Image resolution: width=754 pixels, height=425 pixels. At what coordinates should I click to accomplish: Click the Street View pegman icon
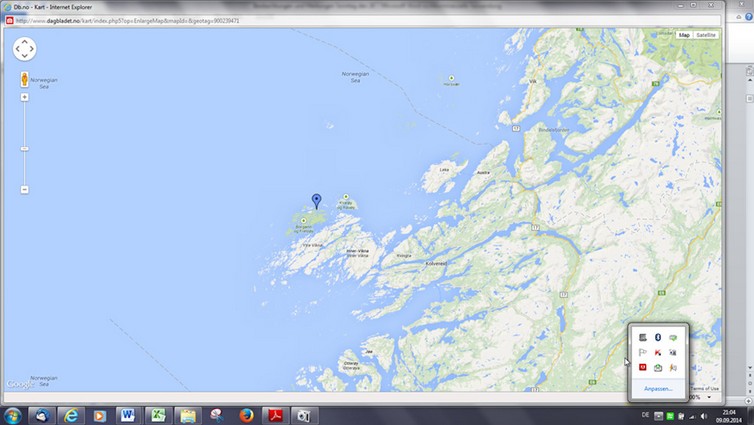click(25, 79)
